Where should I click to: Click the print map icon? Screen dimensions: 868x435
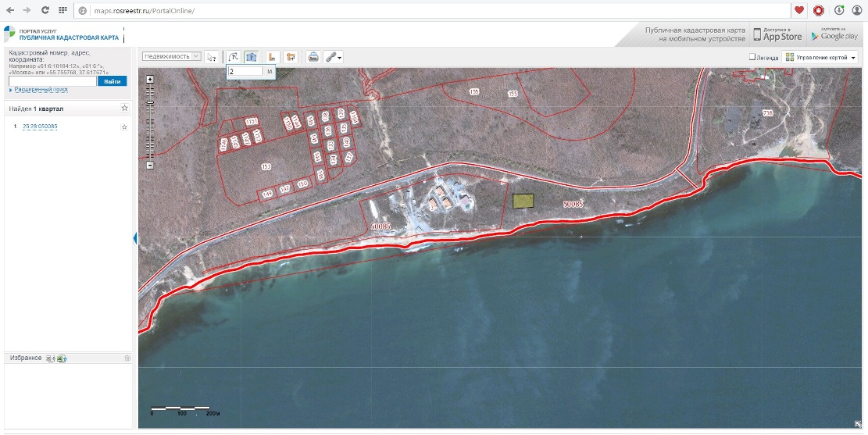pyautogui.click(x=313, y=57)
